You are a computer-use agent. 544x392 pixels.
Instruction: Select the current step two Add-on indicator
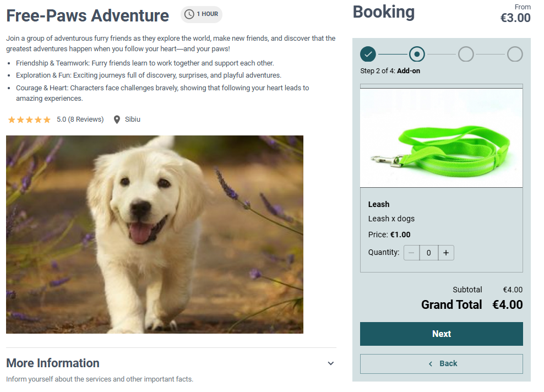click(417, 54)
